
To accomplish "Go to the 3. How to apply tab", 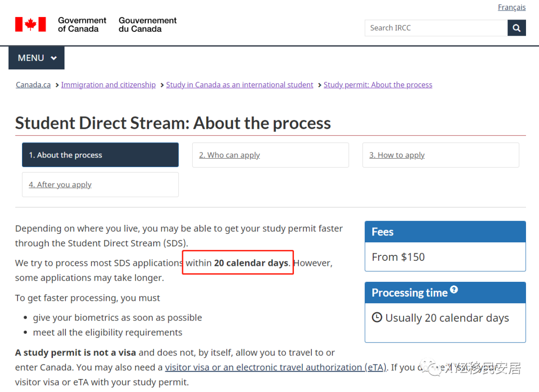I will (x=441, y=155).
